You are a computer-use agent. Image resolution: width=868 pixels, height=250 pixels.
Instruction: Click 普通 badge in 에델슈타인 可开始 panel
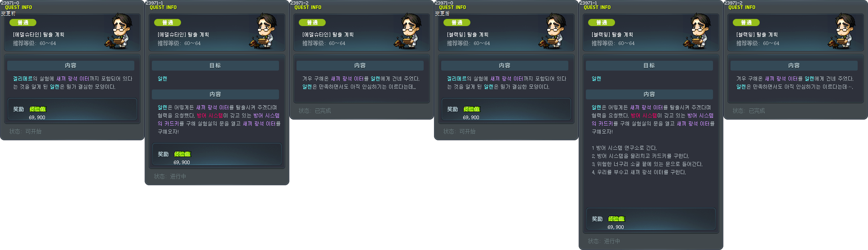tap(23, 22)
